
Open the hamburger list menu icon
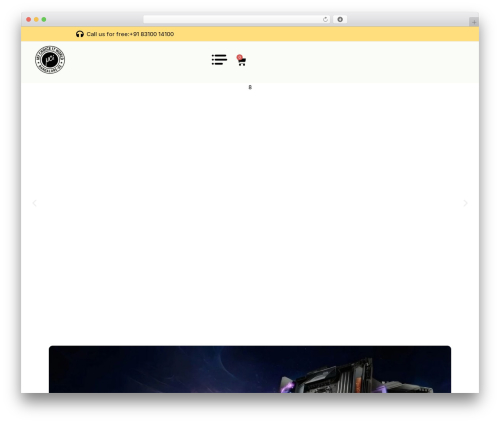[x=219, y=60]
